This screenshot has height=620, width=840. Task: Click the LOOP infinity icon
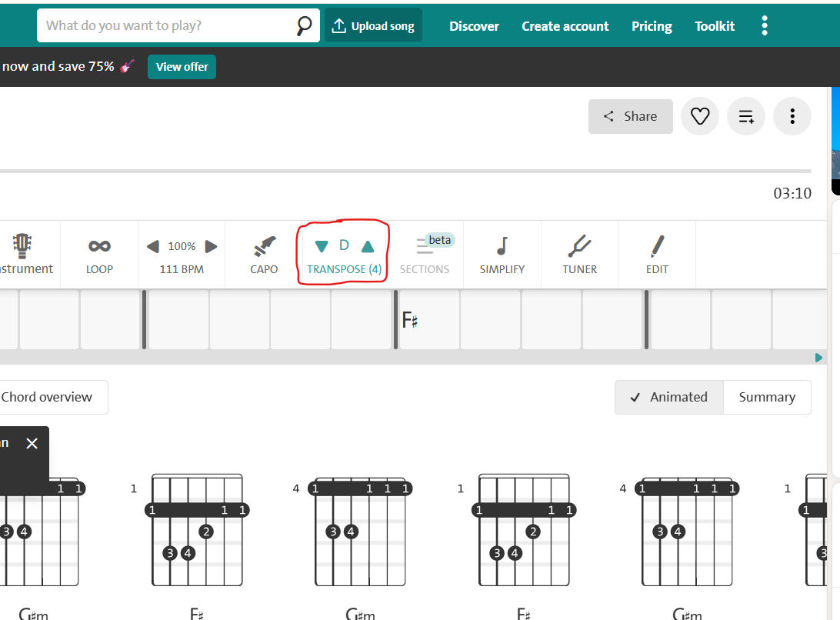click(99, 246)
